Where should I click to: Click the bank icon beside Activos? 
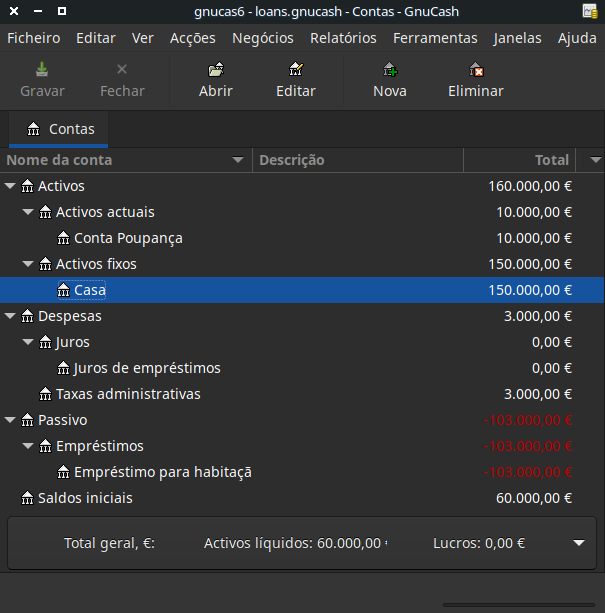click(x=27, y=186)
